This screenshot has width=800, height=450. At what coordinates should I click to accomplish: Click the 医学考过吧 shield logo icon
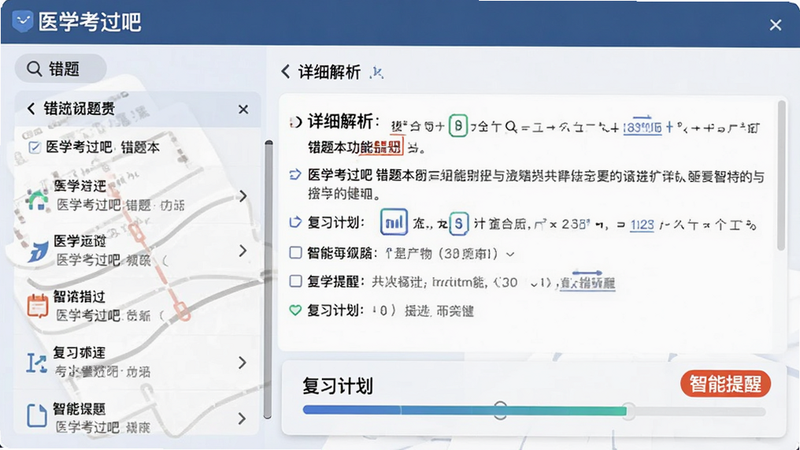(22, 21)
